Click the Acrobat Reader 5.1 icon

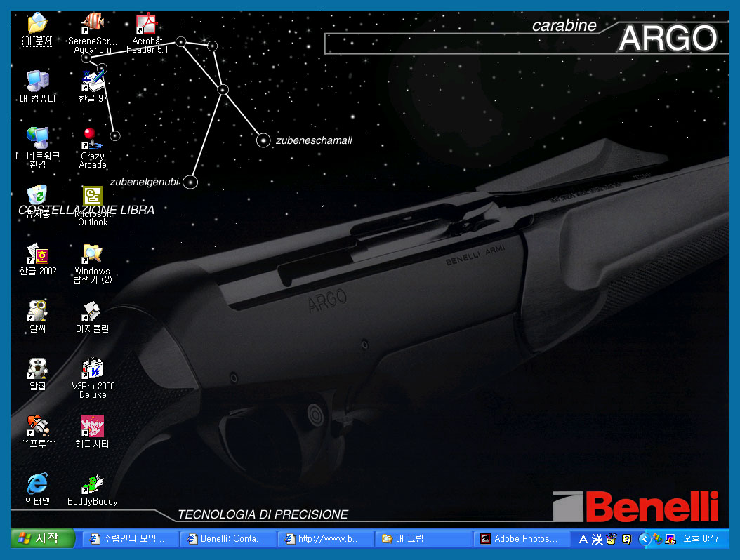tap(147, 25)
